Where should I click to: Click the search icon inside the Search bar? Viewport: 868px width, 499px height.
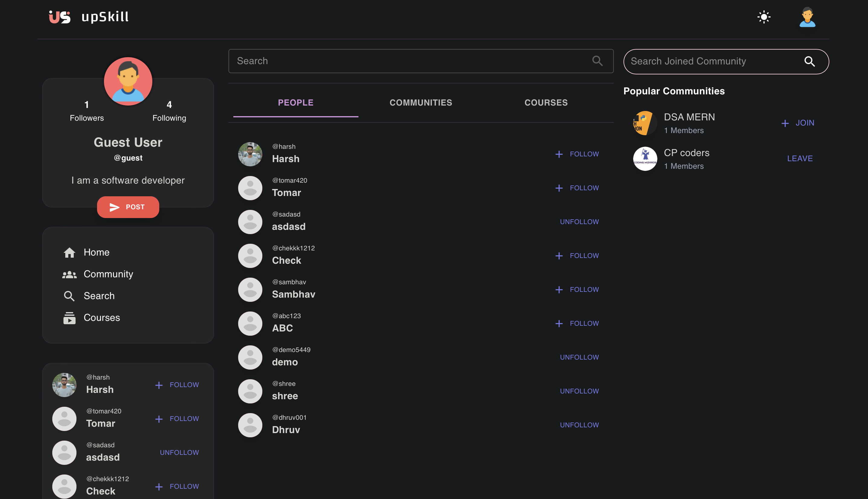pyautogui.click(x=597, y=61)
